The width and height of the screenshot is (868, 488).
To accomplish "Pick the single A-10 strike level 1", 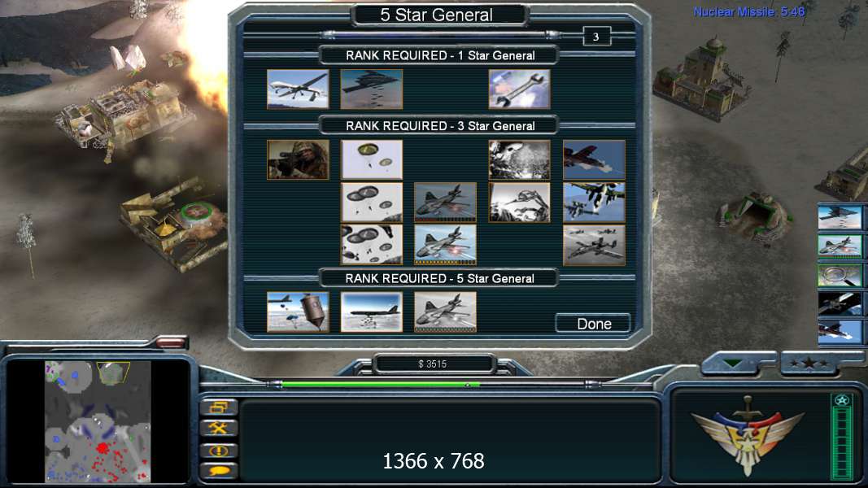I will point(594,159).
